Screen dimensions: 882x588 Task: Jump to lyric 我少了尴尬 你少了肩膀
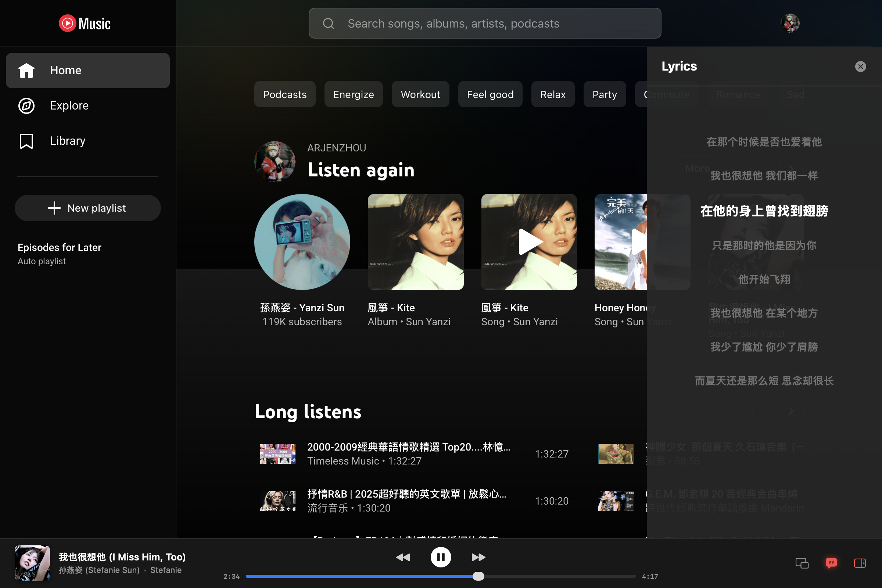click(764, 347)
